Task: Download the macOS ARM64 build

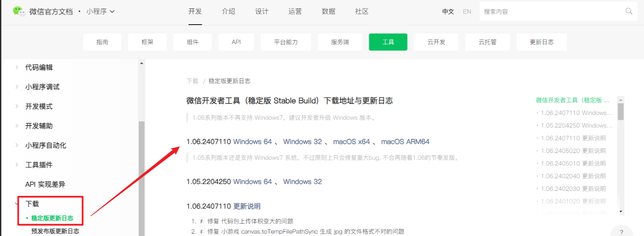Action: (405, 142)
